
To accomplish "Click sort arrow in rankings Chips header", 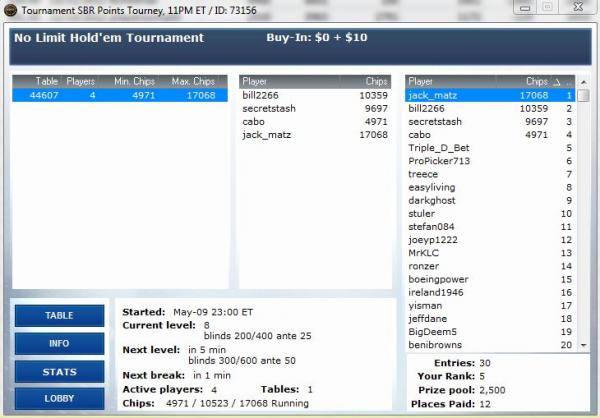I will 556,81.
